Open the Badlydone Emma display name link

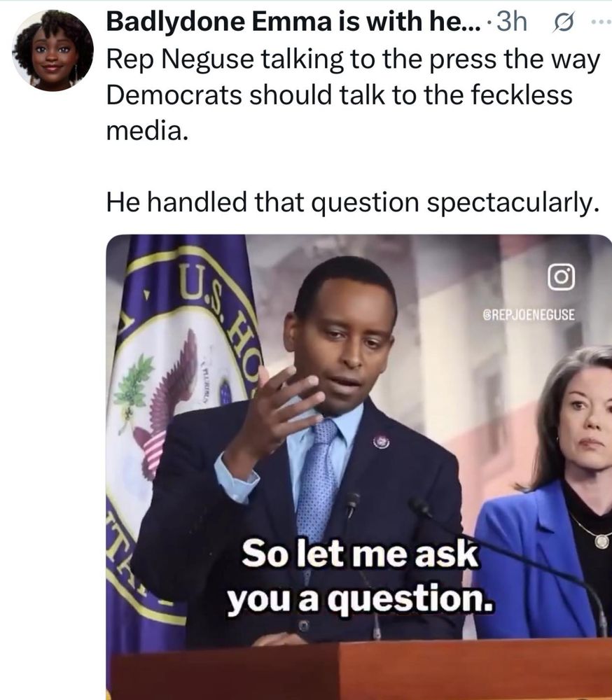294,22
